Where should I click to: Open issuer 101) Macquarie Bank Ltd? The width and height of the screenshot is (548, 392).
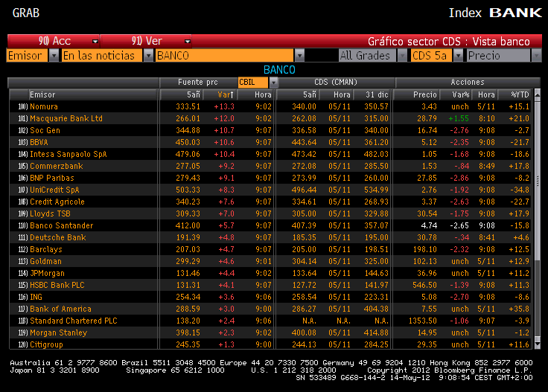[x=66, y=118]
